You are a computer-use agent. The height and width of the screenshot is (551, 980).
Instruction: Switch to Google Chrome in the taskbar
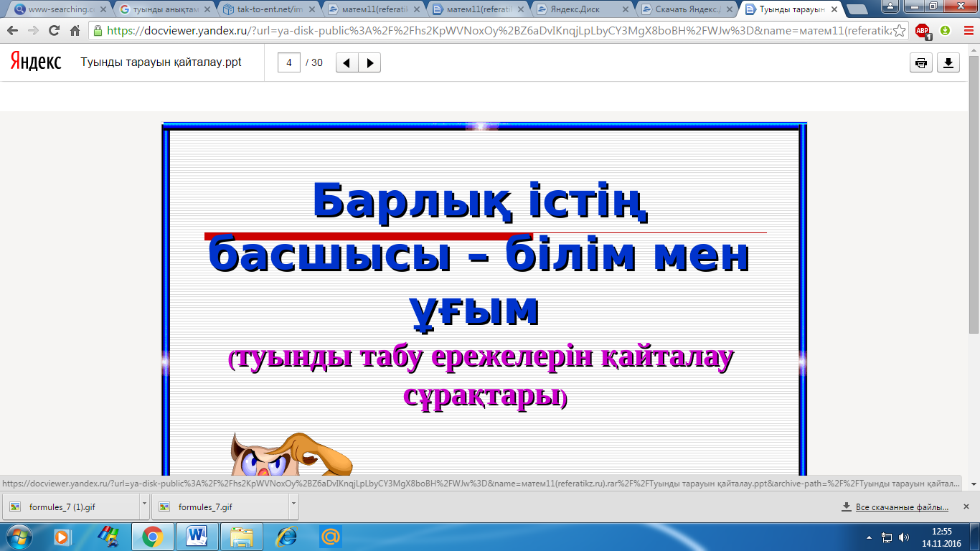pos(152,537)
